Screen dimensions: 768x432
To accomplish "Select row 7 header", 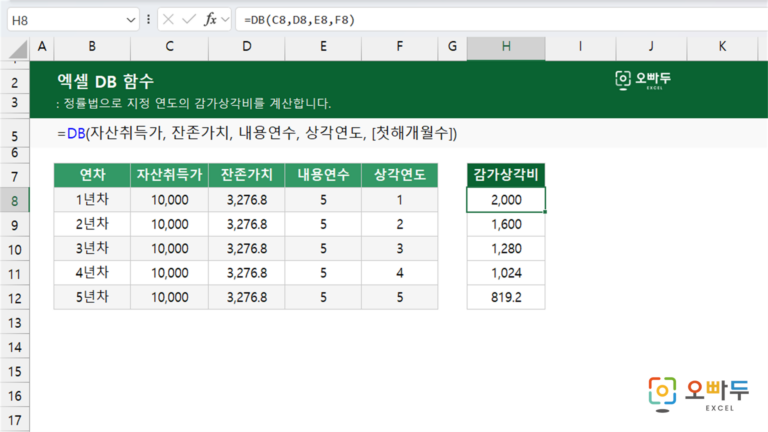I will click(15, 176).
